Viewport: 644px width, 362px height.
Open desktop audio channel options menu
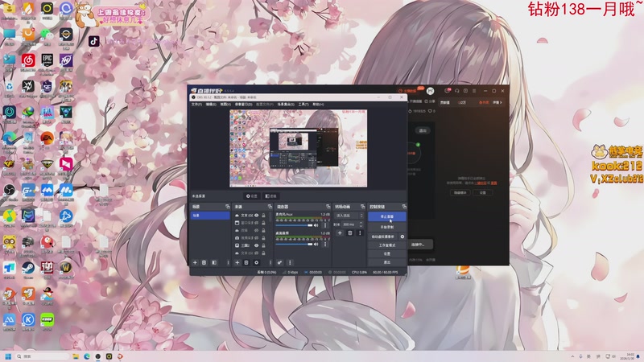point(325,245)
